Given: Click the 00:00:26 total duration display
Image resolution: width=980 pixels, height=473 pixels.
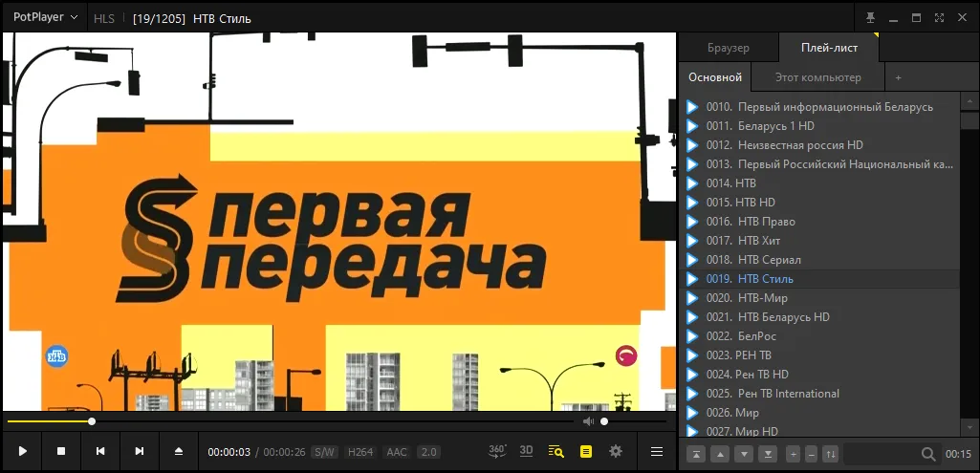Looking at the screenshot, I should pos(284,452).
